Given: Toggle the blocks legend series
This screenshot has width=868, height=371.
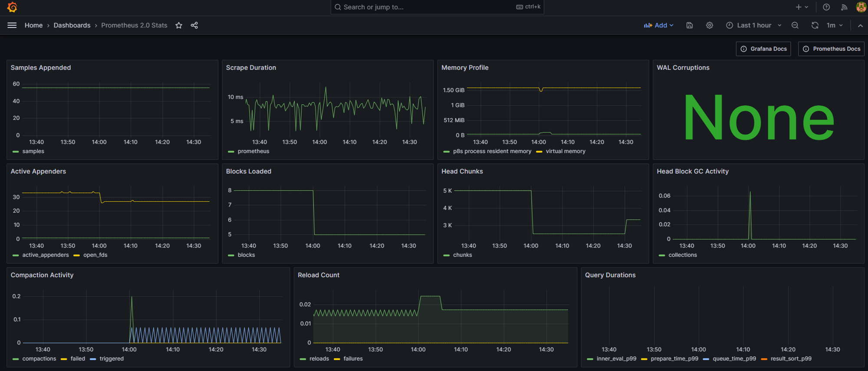Looking at the screenshot, I should (246, 255).
